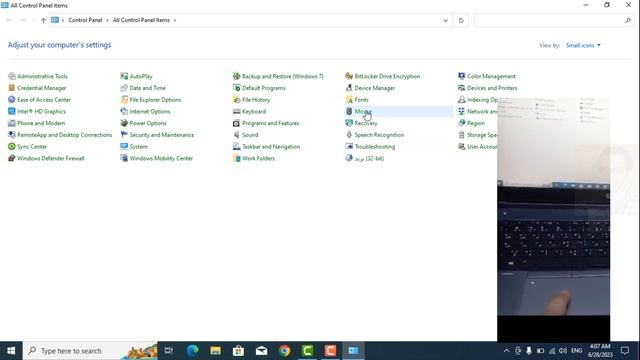
Task: Click BitLocker Drive Encryption icon
Action: (x=349, y=76)
